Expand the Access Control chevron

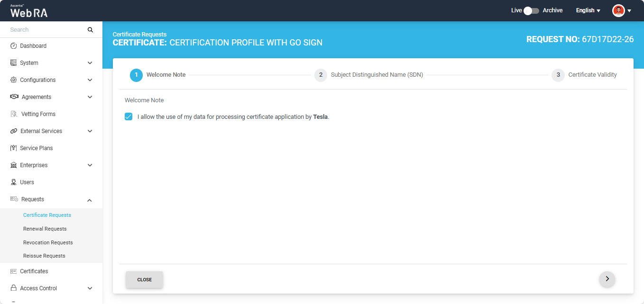tap(90, 288)
